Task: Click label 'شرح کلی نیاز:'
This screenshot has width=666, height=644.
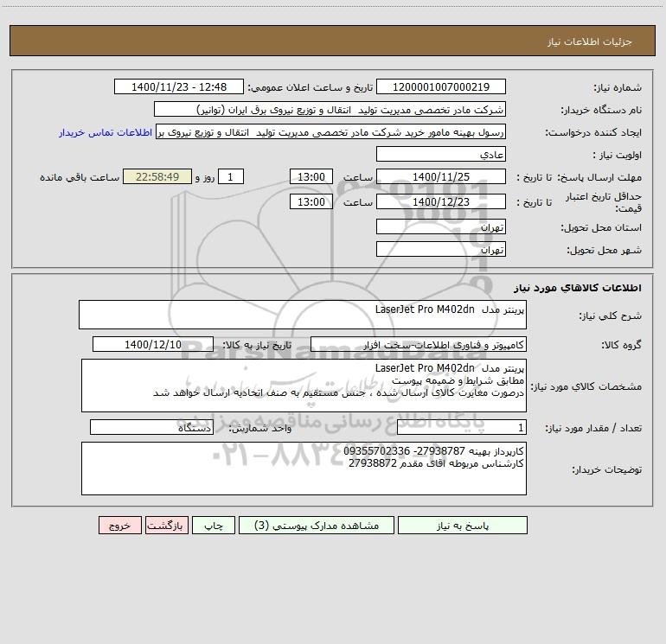Action: [x=611, y=316]
